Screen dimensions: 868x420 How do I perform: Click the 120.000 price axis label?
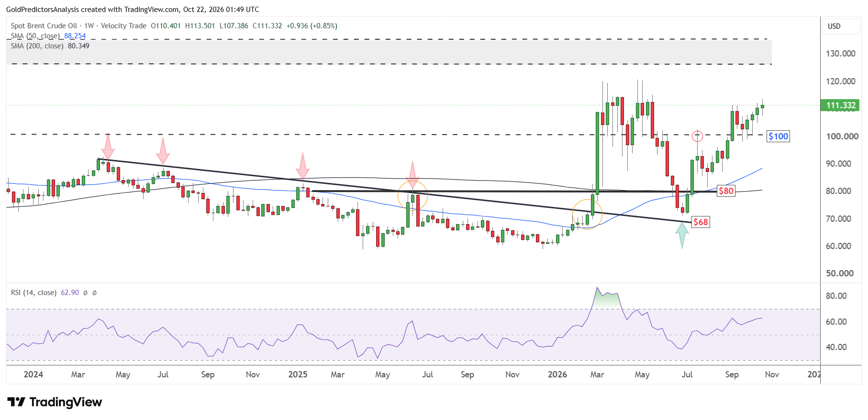(x=841, y=81)
